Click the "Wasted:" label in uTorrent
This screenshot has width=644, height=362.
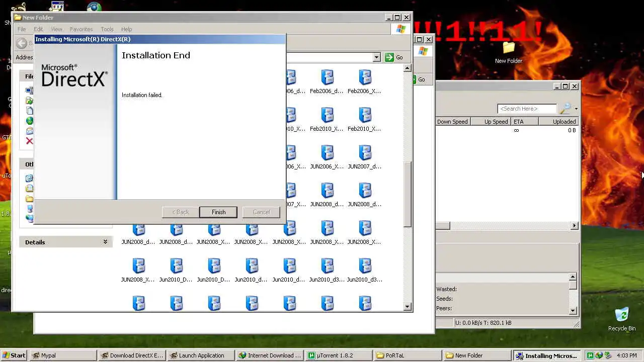click(x=446, y=289)
